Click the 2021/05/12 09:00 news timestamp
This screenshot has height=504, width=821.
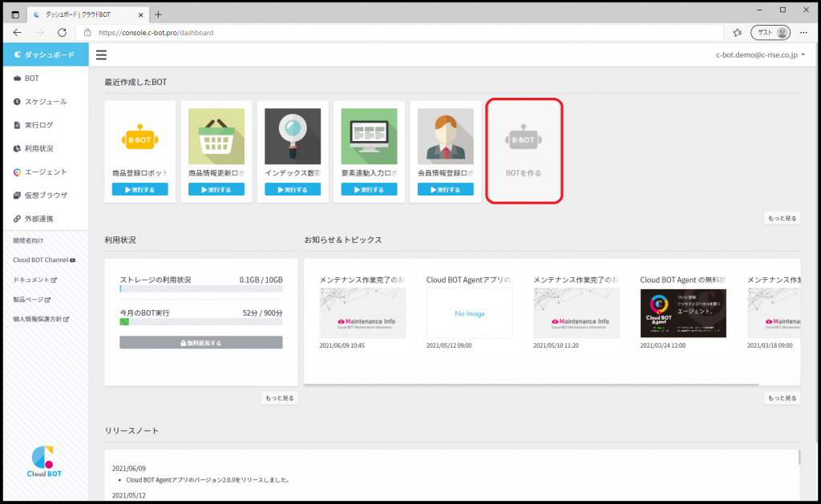pos(449,345)
